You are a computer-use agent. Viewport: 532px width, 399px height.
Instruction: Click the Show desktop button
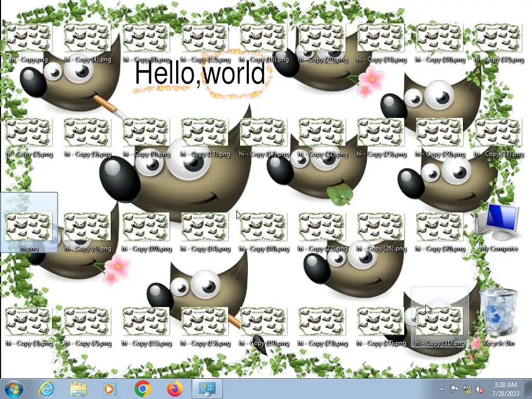coord(528,389)
